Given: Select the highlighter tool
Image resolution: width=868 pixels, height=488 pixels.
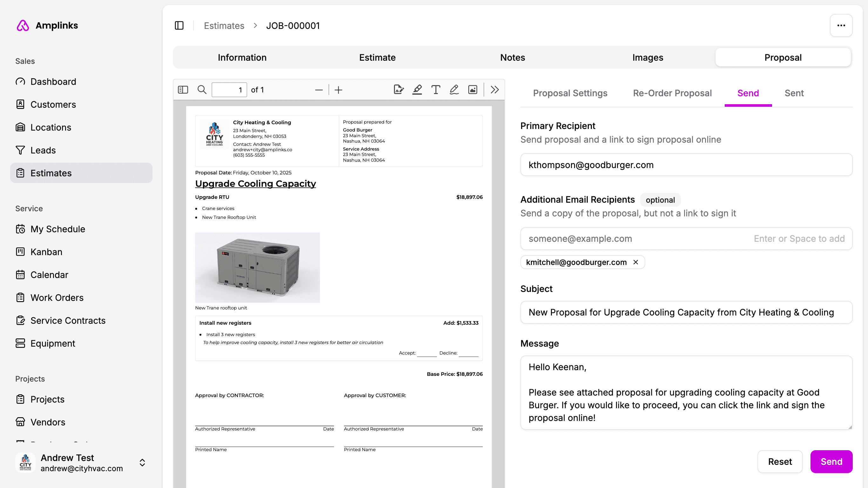Looking at the screenshot, I should pos(417,90).
